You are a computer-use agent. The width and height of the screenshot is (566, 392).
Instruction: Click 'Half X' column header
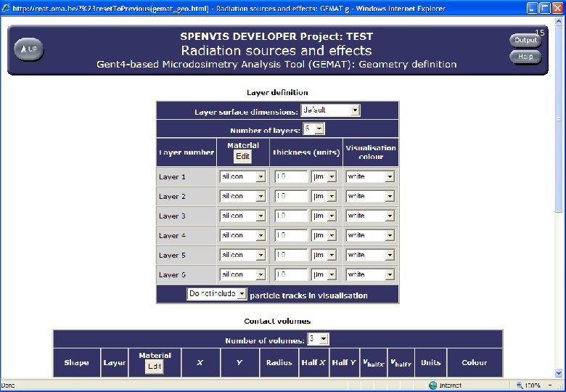pos(313,362)
